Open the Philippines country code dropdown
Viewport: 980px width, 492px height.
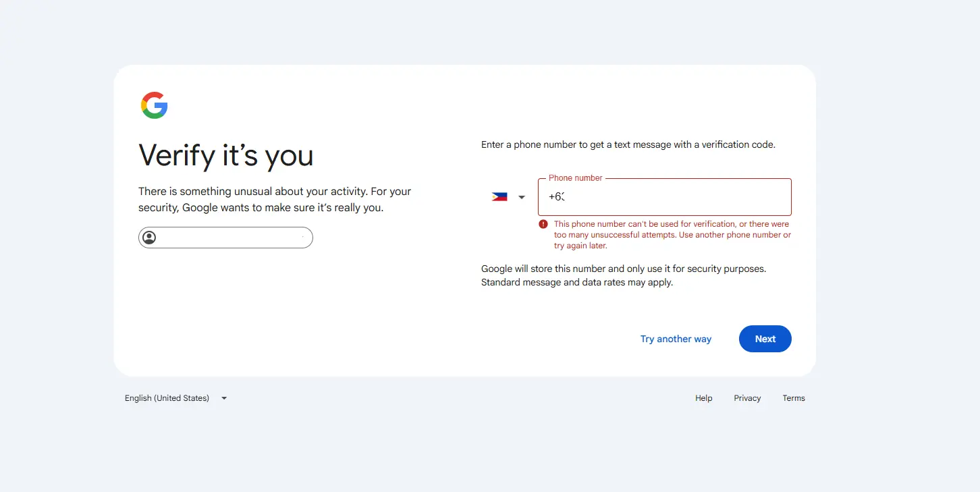coord(508,197)
